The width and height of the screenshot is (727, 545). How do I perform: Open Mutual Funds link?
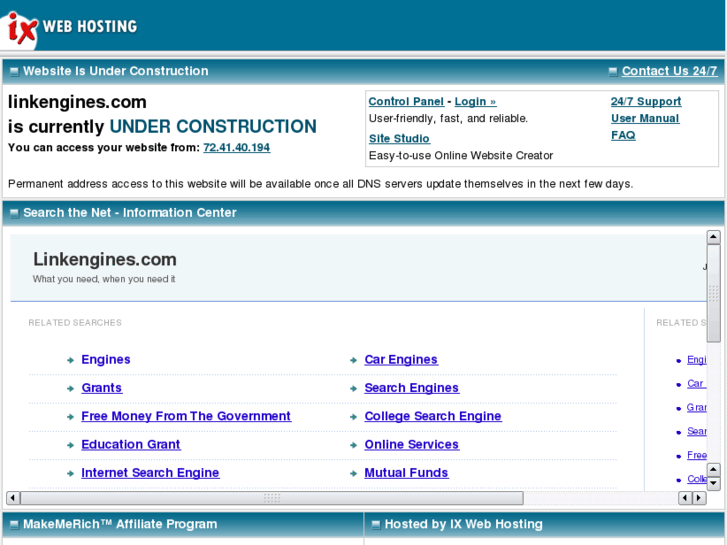406,473
